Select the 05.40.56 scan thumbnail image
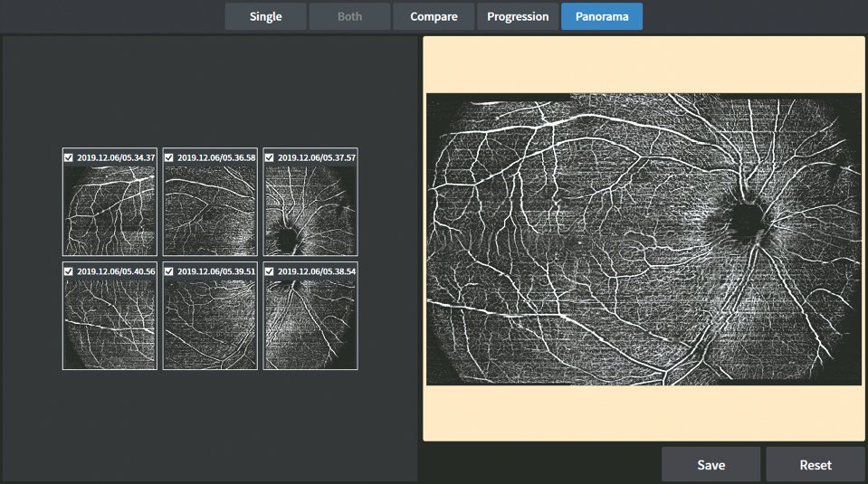This screenshot has width=868, height=484. pyautogui.click(x=110, y=323)
